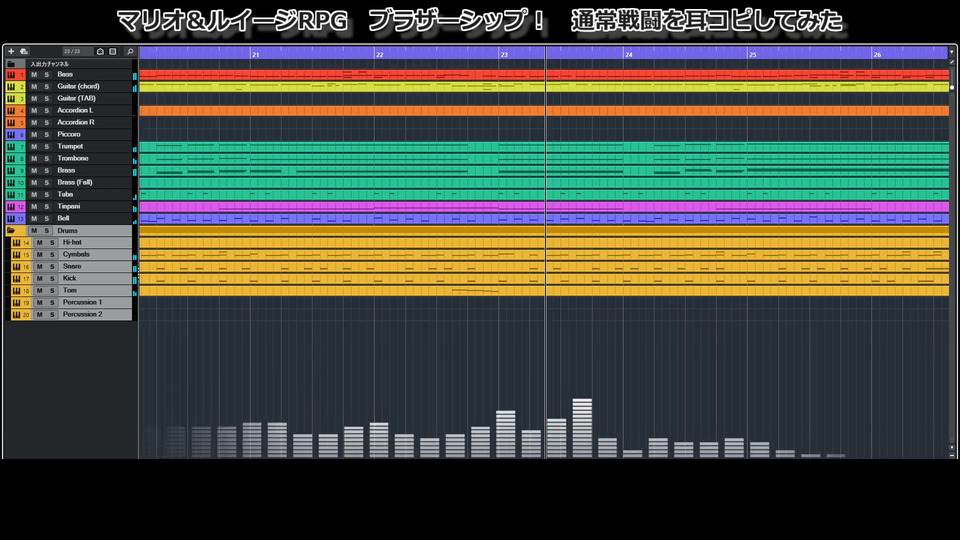Click the Tuba track instrument icon
This screenshot has height=540, width=960.
click(11, 195)
